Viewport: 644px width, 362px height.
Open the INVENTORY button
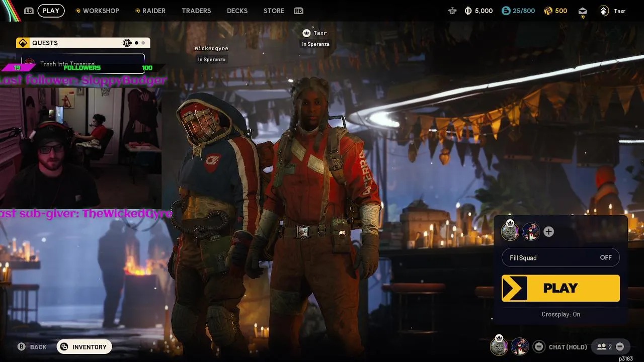pos(84,347)
